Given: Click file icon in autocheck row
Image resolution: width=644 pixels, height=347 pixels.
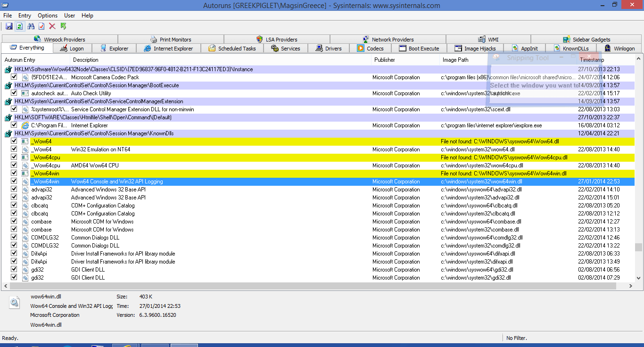Looking at the screenshot, I should (x=25, y=93).
